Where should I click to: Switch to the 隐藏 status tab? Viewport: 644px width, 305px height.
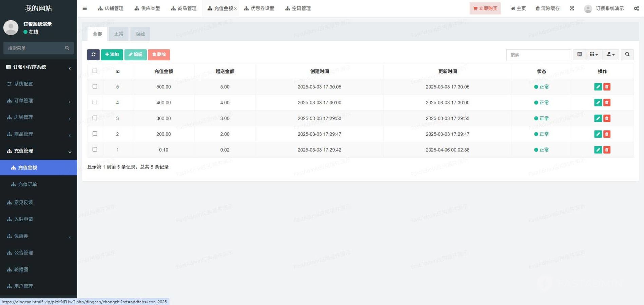pos(140,34)
